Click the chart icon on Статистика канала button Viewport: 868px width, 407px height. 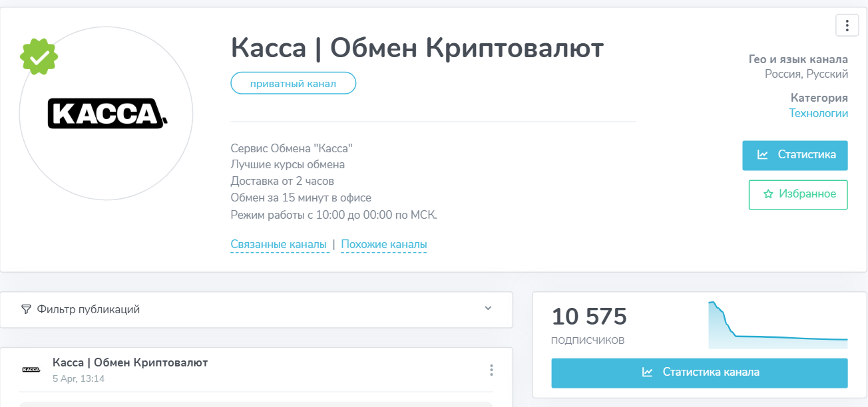647,372
